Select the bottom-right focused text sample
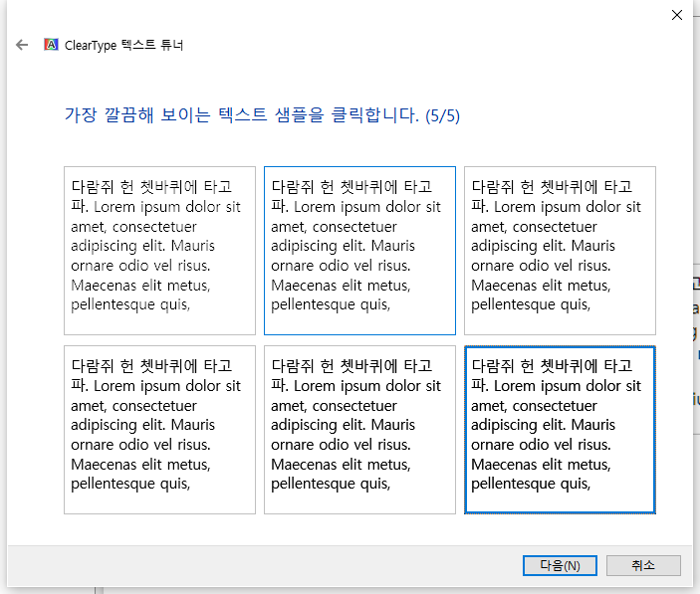Viewport: 700px width, 594px height. (560, 430)
